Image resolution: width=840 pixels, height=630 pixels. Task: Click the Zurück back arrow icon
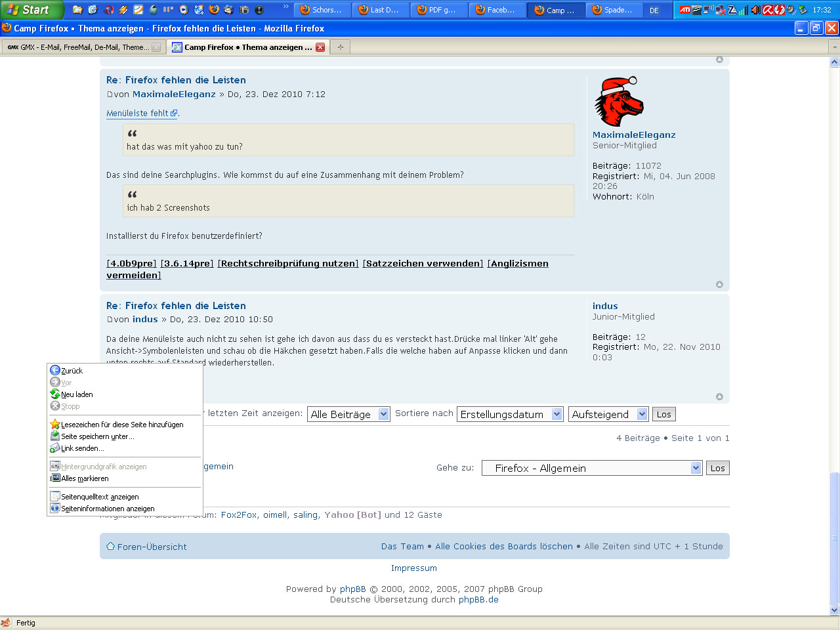point(55,371)
